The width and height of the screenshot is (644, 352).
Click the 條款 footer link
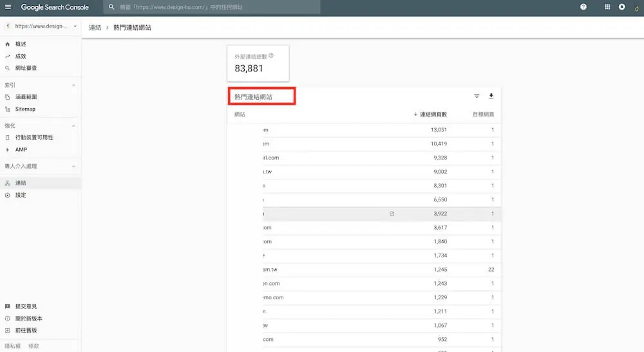tap(33, 346)
